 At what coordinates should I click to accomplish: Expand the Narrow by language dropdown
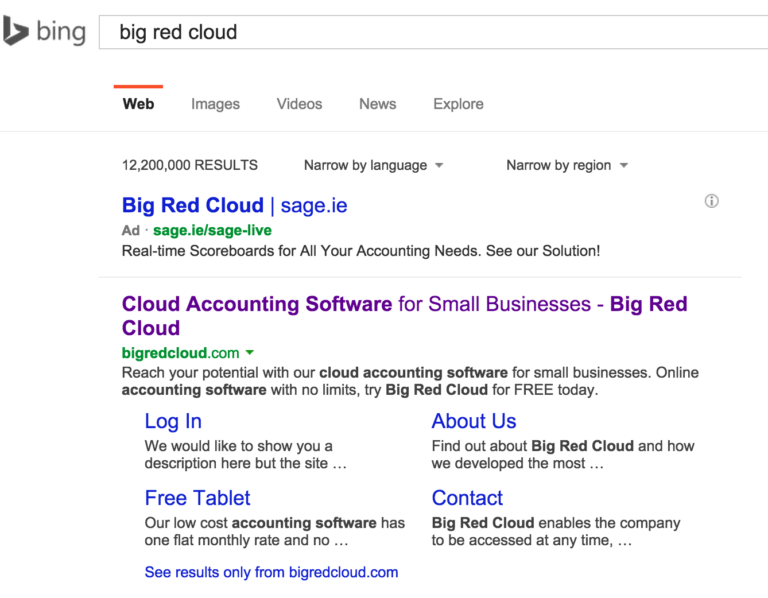[374, 166]
